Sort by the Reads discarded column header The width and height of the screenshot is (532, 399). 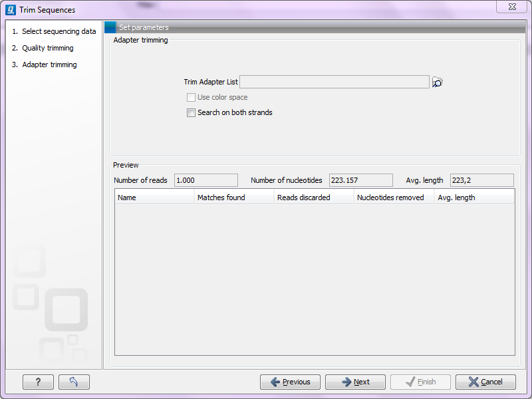pos(314,198)
